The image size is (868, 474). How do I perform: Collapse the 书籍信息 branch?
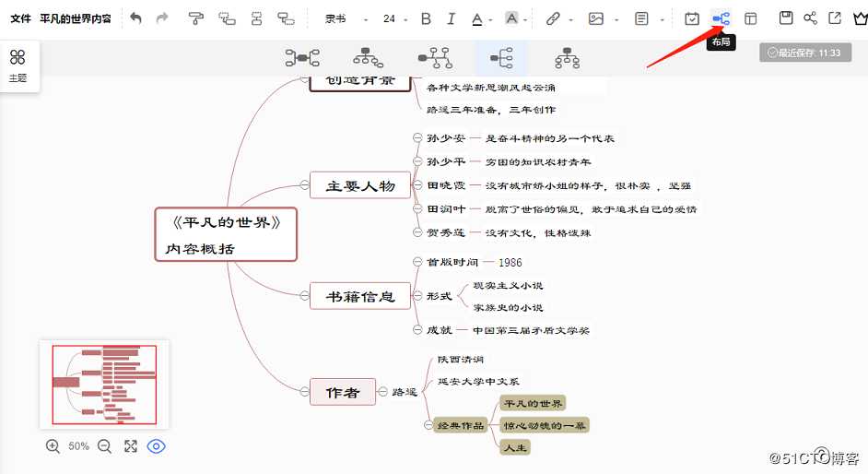click(304, 296)
